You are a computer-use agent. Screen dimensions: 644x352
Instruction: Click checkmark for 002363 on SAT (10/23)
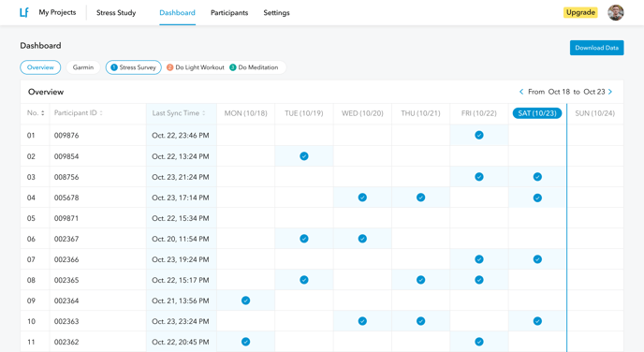click(537, 321)
